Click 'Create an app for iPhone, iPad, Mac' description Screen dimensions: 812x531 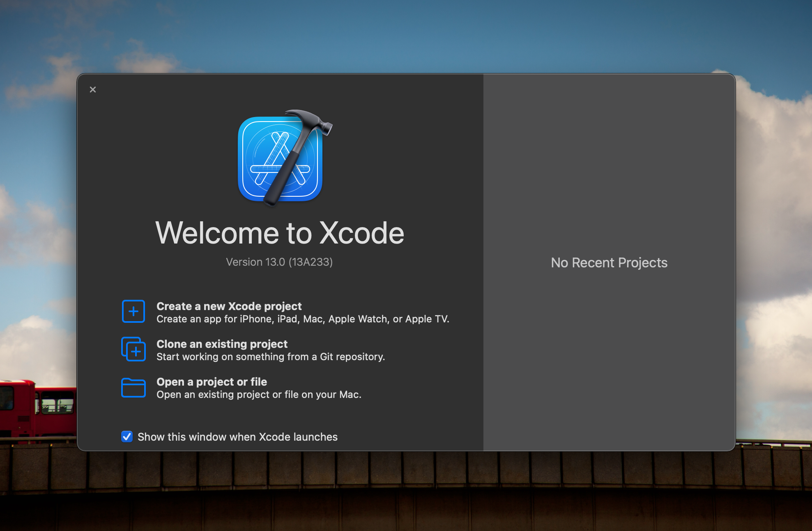click(303, 319)
